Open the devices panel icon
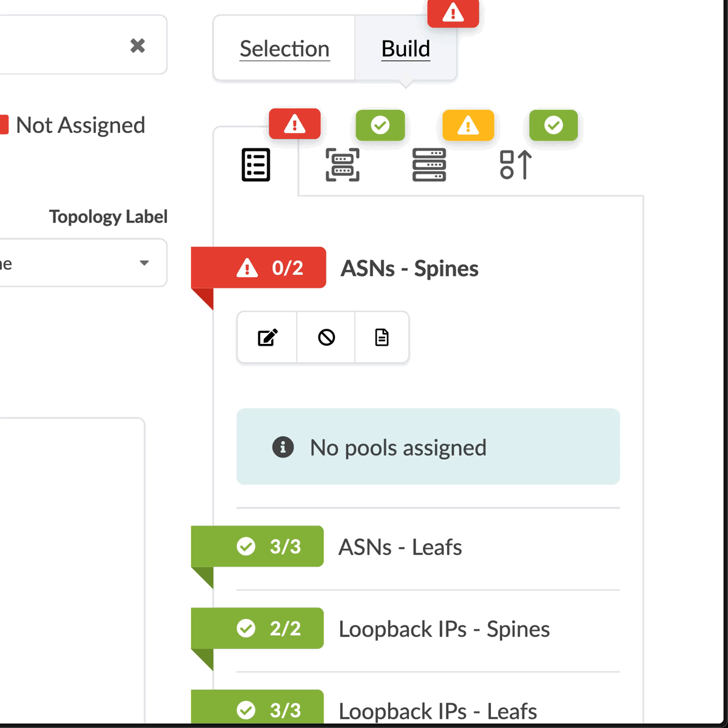The image size is (728, 728). [x=430, y=164]
